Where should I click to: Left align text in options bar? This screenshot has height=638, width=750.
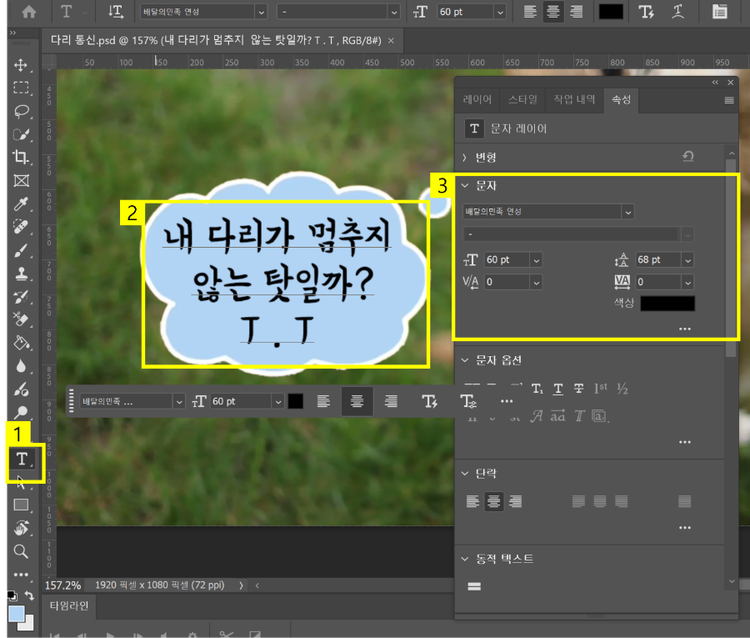click(530, 11)
